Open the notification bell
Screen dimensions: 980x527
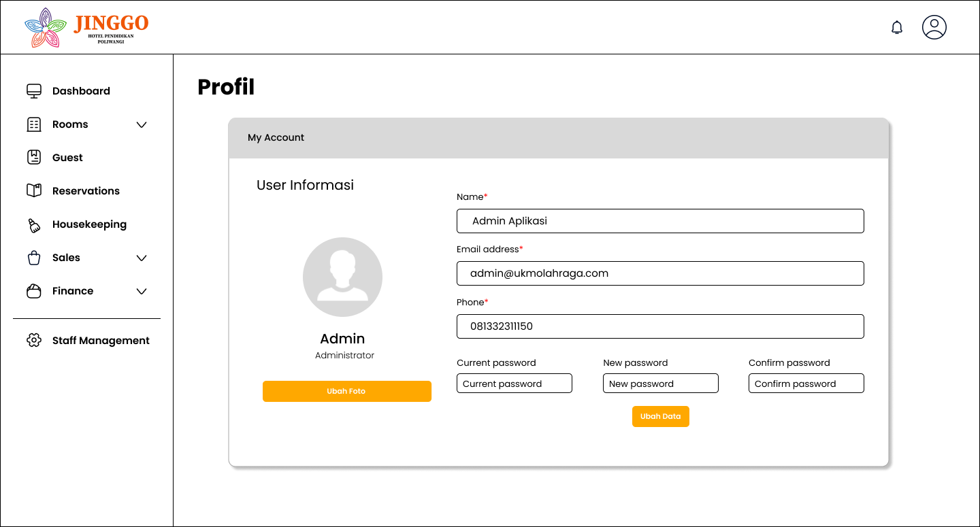[897, 27]
